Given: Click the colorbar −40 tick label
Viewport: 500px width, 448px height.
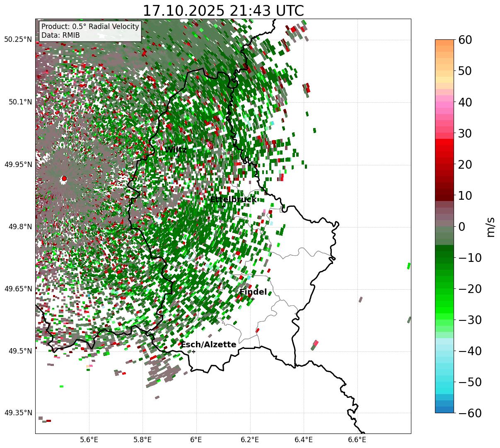Looking at the screenshot, I should click(470, 351).
